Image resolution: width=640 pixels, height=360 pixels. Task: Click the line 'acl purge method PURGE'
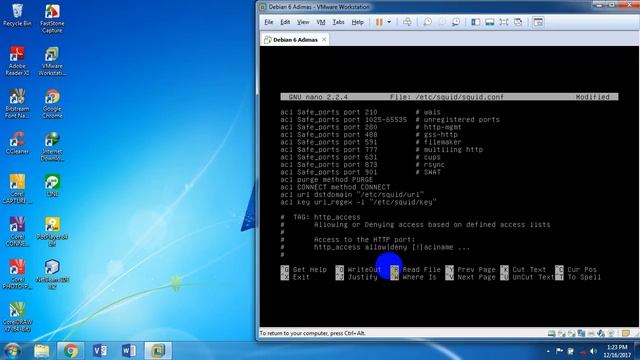coord(327,180)
